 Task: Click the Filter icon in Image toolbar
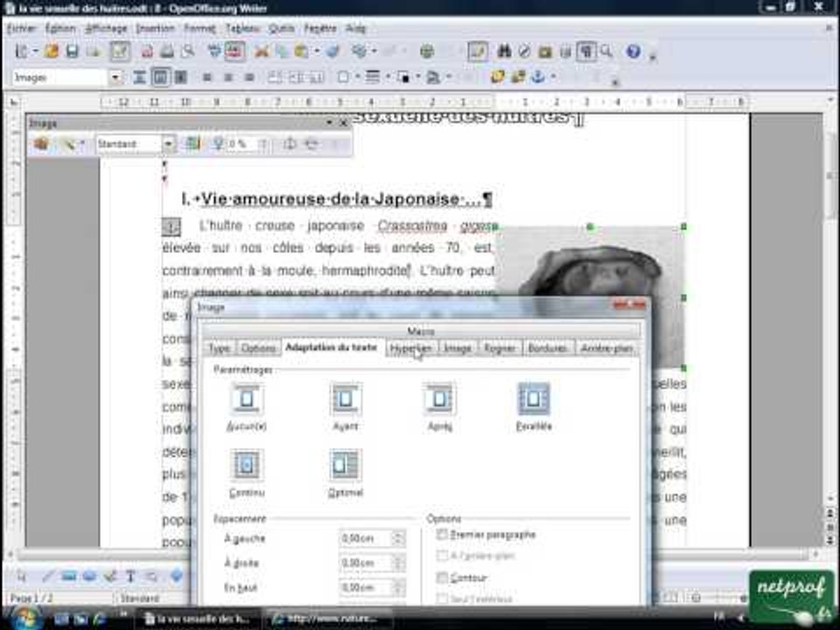pyautogui.click(x=69, y=143)
